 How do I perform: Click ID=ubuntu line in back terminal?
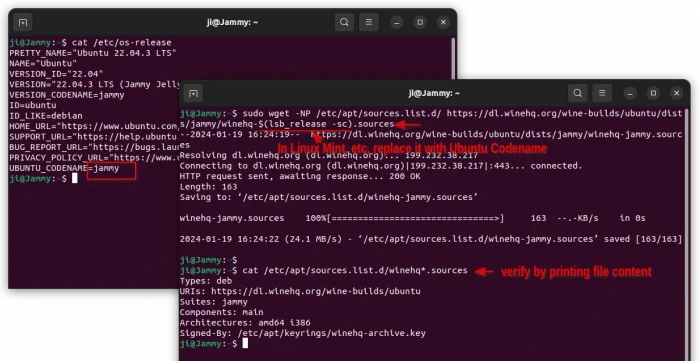33,105
